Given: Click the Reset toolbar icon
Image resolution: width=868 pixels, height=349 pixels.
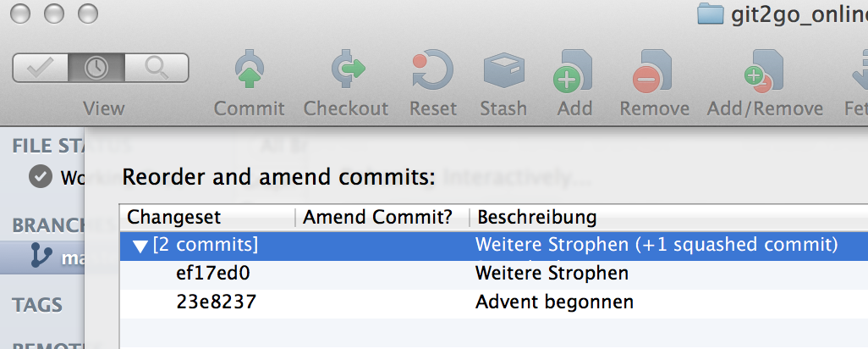Looking at the screenshot, I should coord(433,69).
